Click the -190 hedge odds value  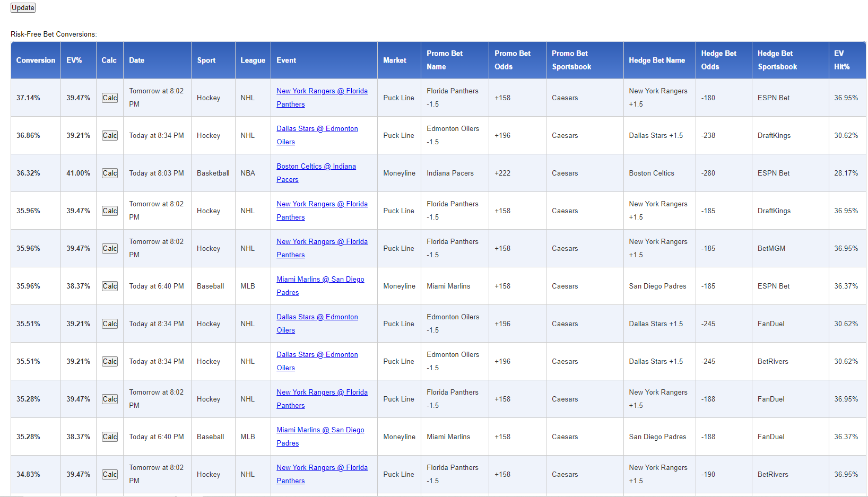(x=708, y=474)
